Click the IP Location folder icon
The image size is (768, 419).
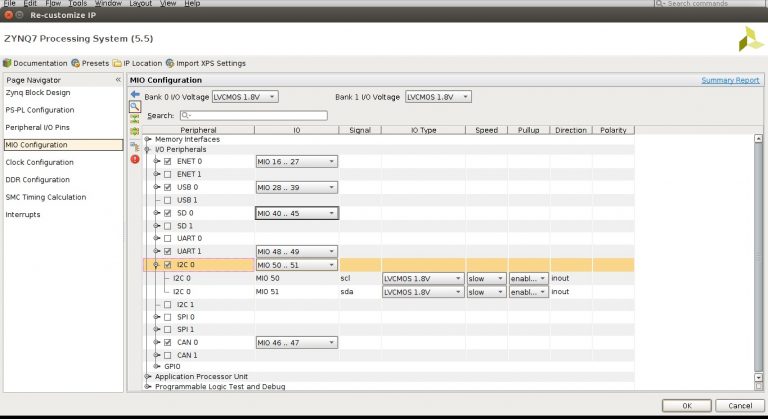[x=117, y=63]
